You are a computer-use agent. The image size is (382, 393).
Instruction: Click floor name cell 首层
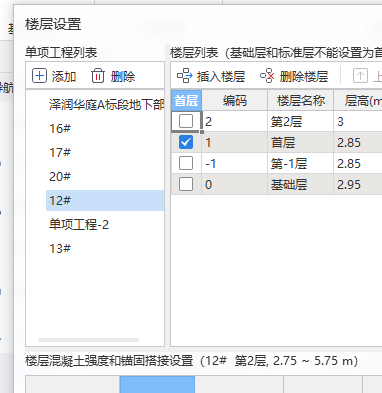click(x=301, y=142)
